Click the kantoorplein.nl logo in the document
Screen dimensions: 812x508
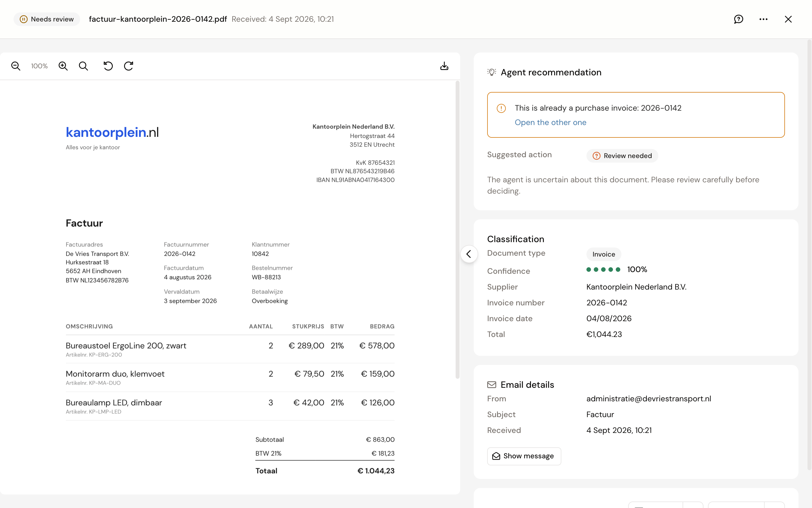pyautogui.click(x=112, y=132)
